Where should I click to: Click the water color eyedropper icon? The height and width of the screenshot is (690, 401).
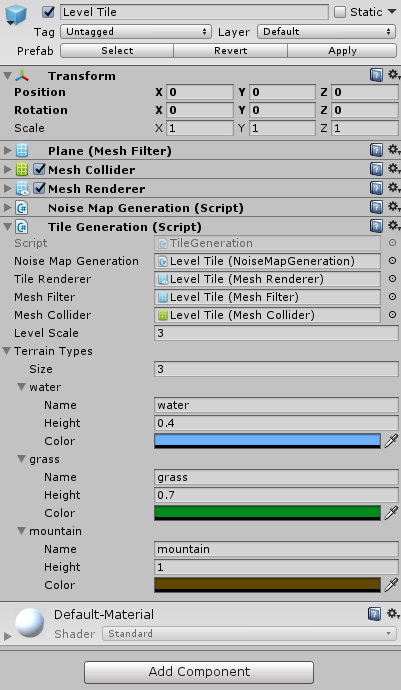click(391, 441)
